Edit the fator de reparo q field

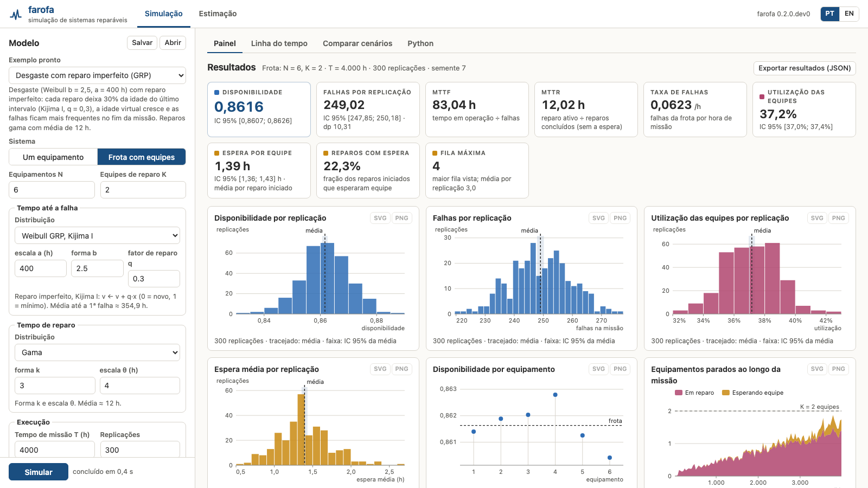[x=154, y=279]
